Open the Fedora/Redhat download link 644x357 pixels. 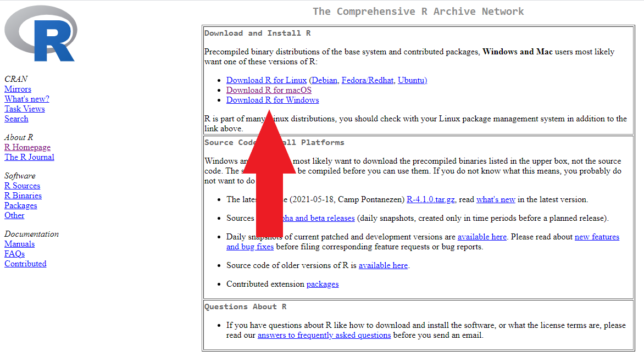368,80
